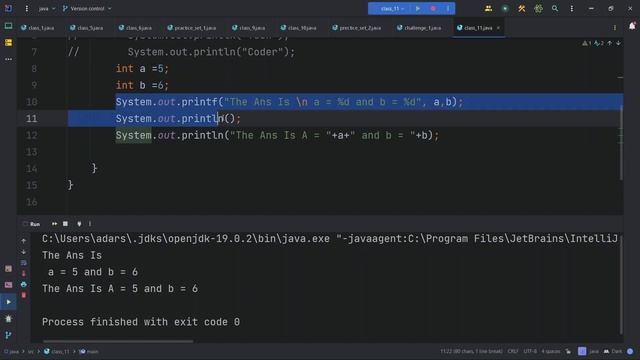Switch to the practice_set_1.java tab
The height and width of the screenshot is (360, 640).
tap(192, 28)
